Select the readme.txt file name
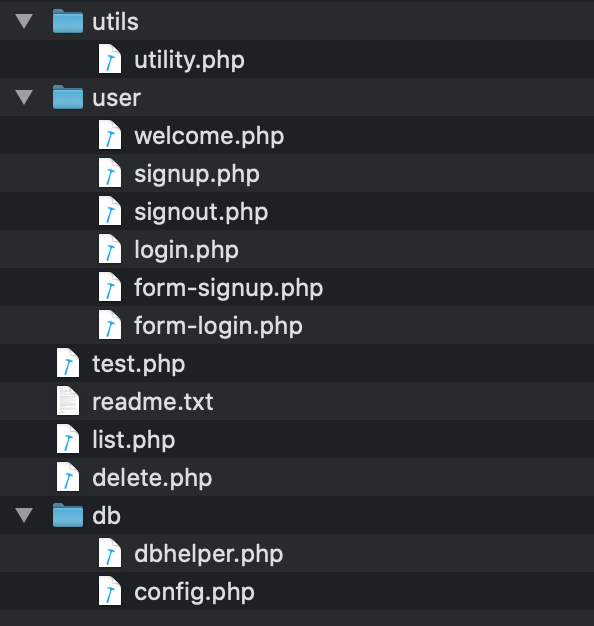Image resolution: width=594 pixels, height=626 pixels. tap(152, 402)
